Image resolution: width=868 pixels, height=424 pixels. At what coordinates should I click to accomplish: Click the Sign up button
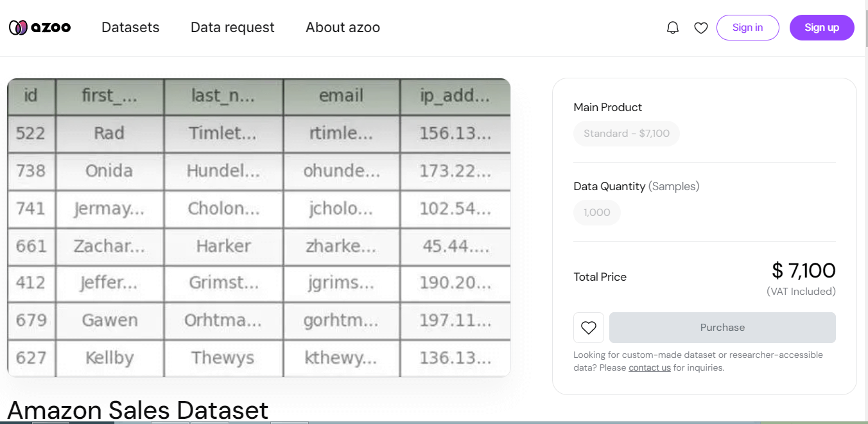822,27
